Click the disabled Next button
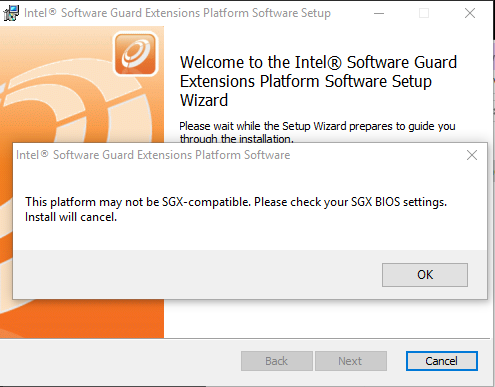This screenshot has width=495, height=387. pos(351,361)
